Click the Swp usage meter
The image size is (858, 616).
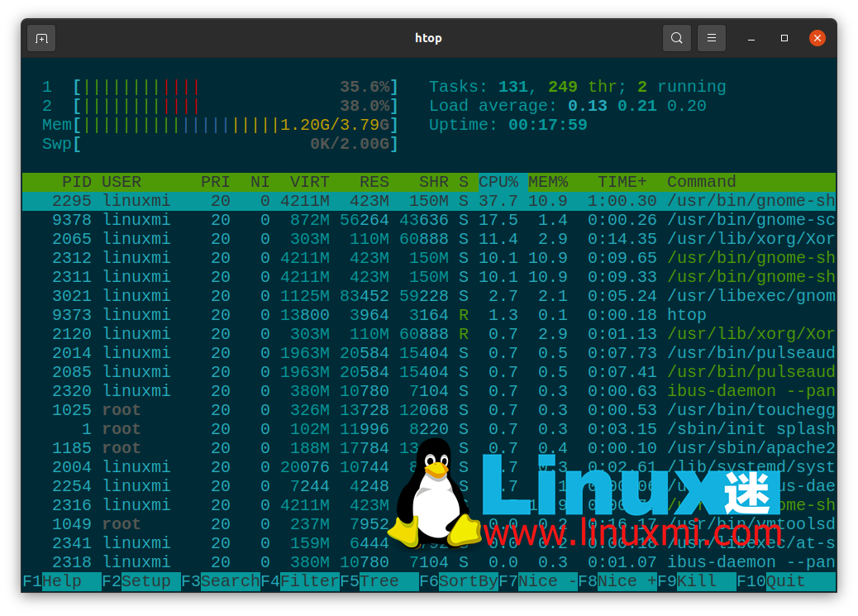(220, 145)
